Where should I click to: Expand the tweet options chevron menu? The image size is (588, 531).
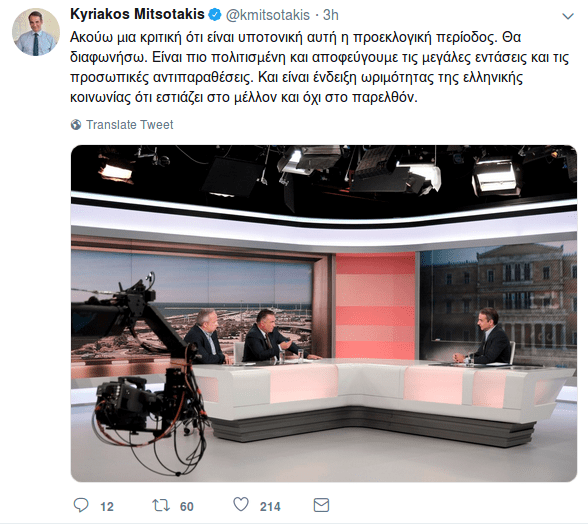coord(568,16)
